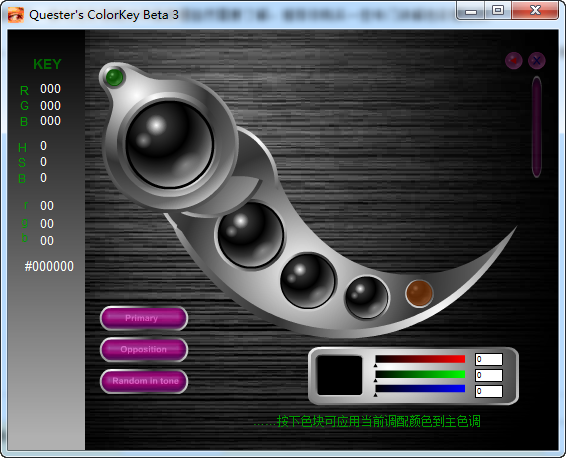Viewport: 566px width, 458px height.
Task: Click the R value 000
Action: pyautogui.click(x=51, y=89)
